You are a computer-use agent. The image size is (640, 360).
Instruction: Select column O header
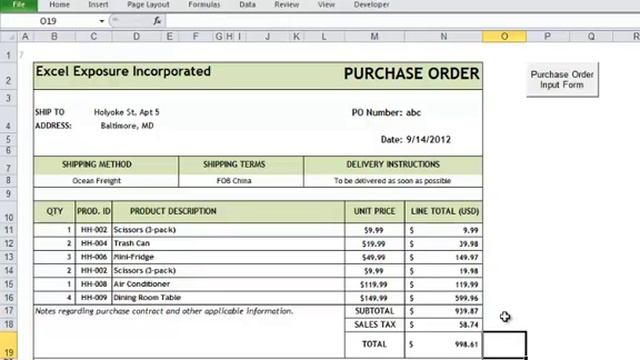coord(504,37)
